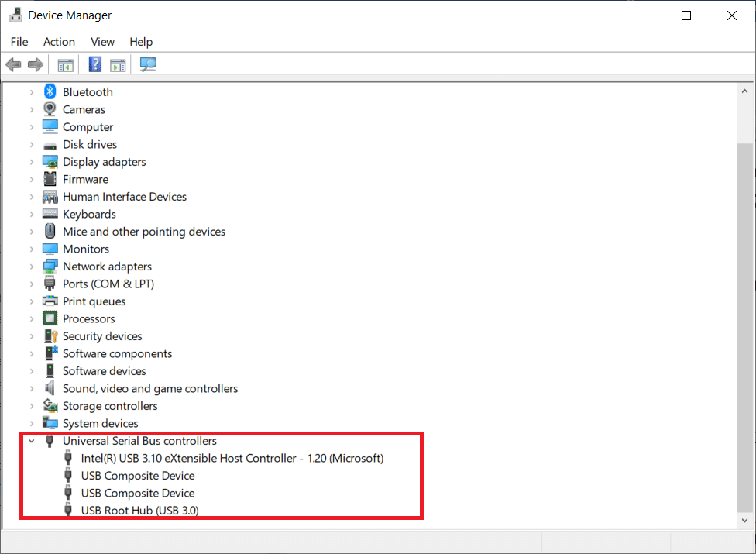Click the Security devices key icon
756x554 pixels.
pos(50,336)
